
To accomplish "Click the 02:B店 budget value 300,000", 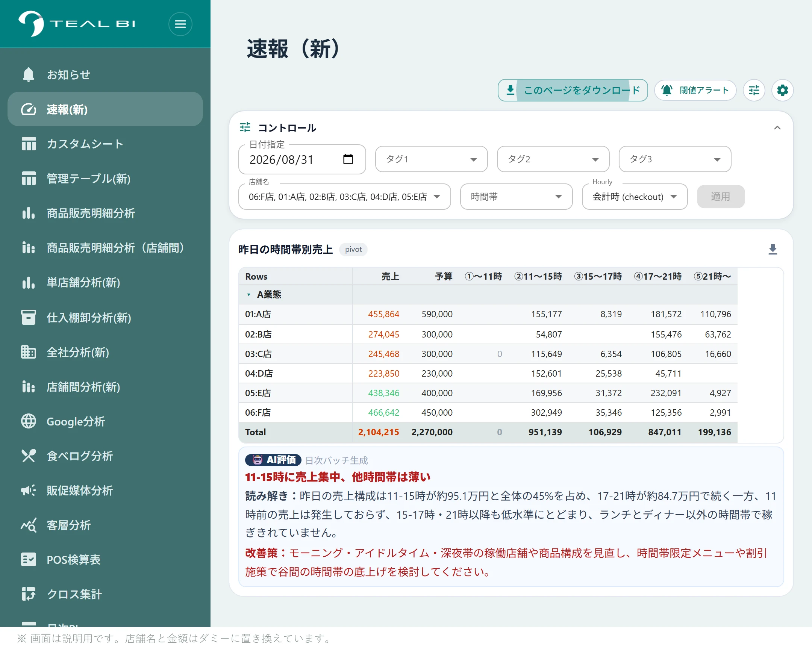I will point(437,335).
